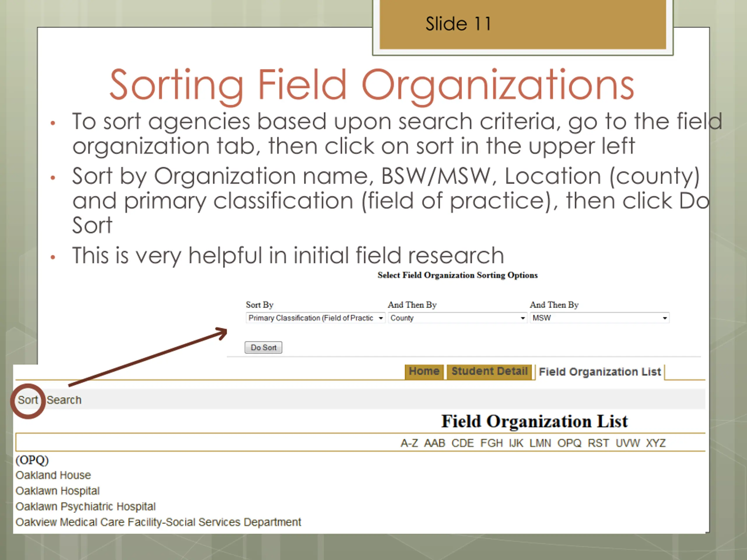
Task: Click the Sort link in the toolbar
Action: (28, 400)
